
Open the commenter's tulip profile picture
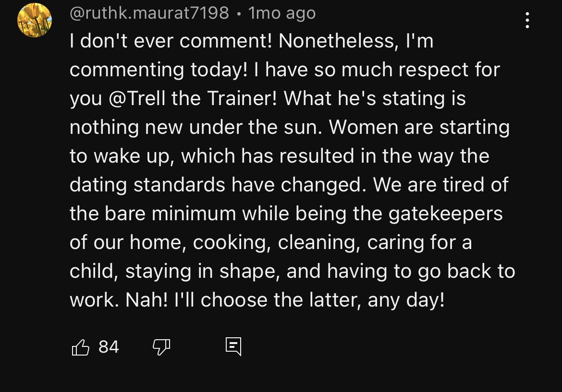point(35,20)
